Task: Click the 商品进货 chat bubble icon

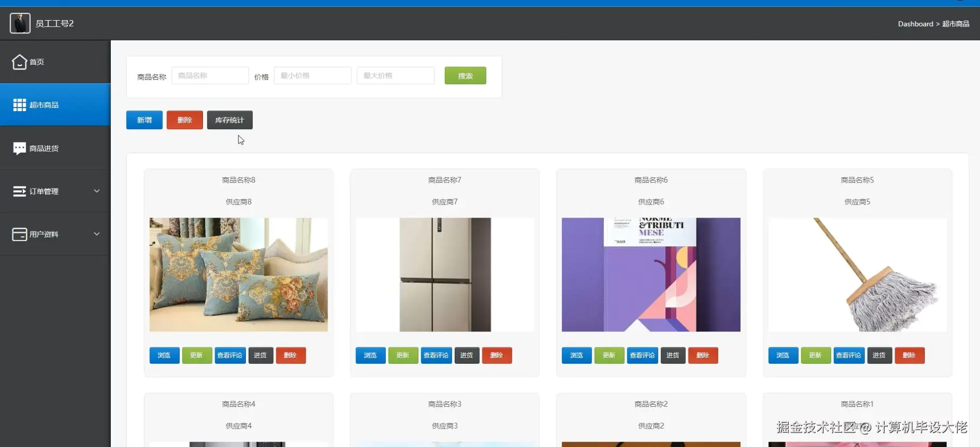Action: (x=20, y=148)
